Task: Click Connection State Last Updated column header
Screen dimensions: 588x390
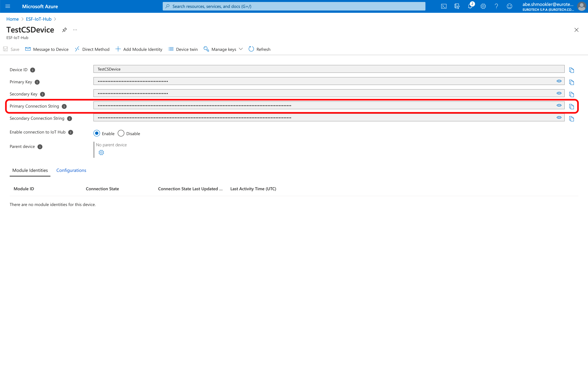Action: pyautogui.click(x=190, y=189)
